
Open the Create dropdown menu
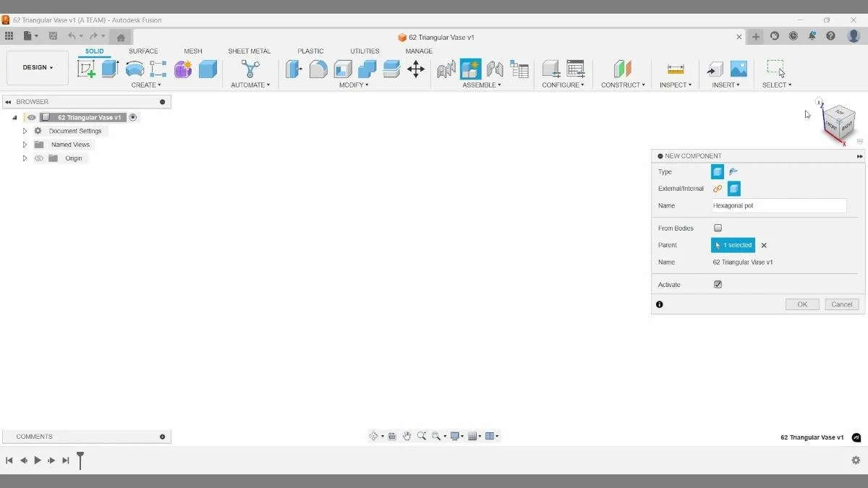click(146, 85)
